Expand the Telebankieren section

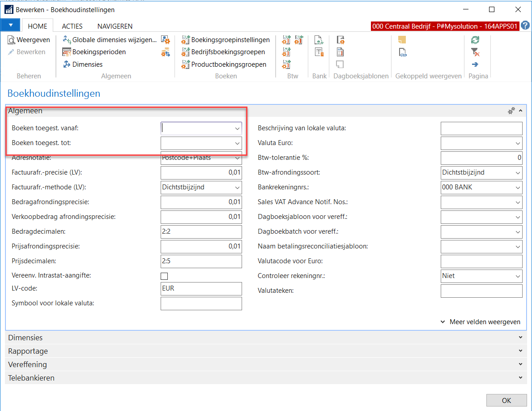(266, 378)
